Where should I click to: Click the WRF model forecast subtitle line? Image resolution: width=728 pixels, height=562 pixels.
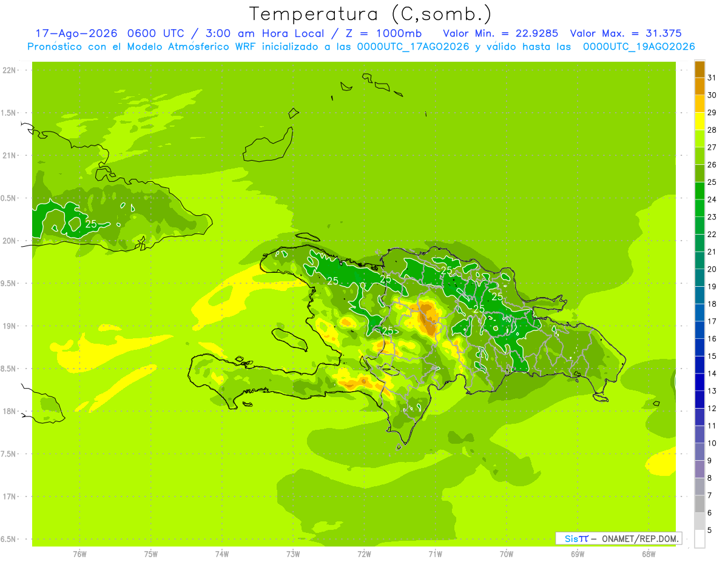(362, 47)
